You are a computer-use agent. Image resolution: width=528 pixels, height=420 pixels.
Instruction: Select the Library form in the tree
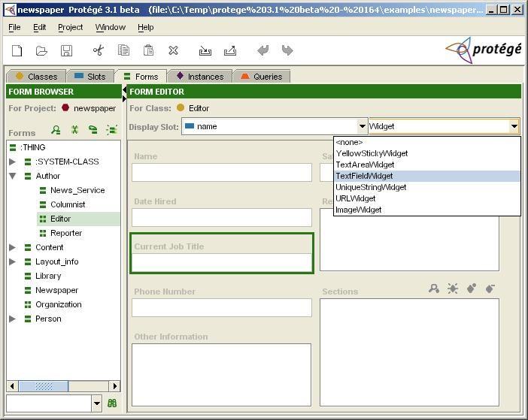(x=48, y=276)
